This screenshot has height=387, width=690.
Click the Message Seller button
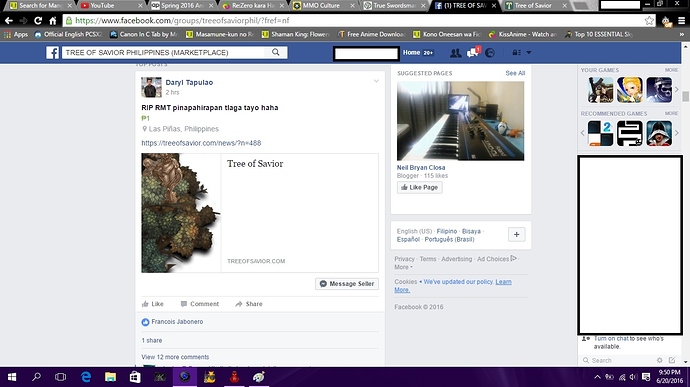[347, 284]
